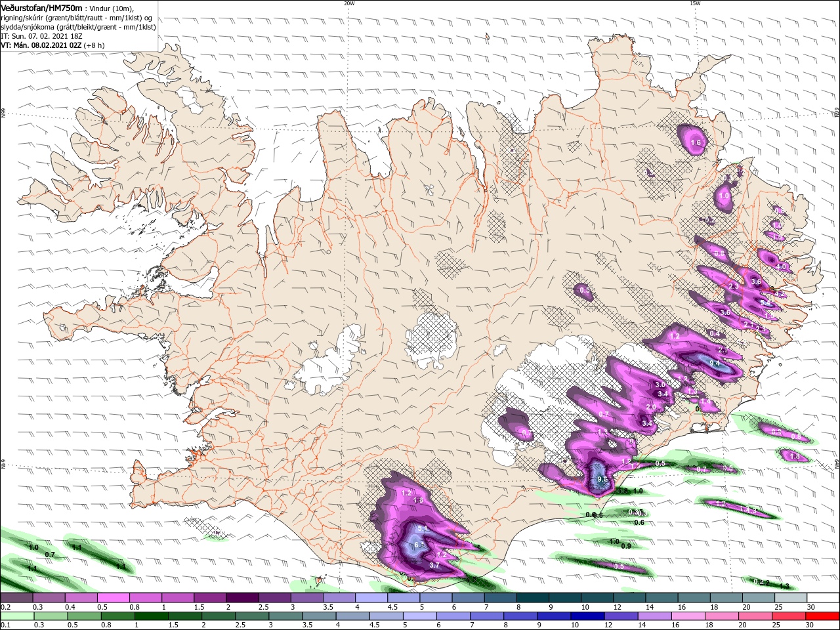Image resolution: width=840 pixels, height=630 pixels.
Task: Click the lavender swatch between 4 and 4.5, top scale
Action: pos(371,598)
